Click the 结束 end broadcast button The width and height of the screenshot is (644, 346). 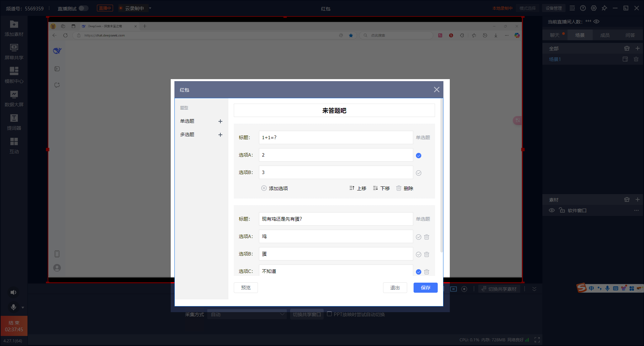point(14,326)
